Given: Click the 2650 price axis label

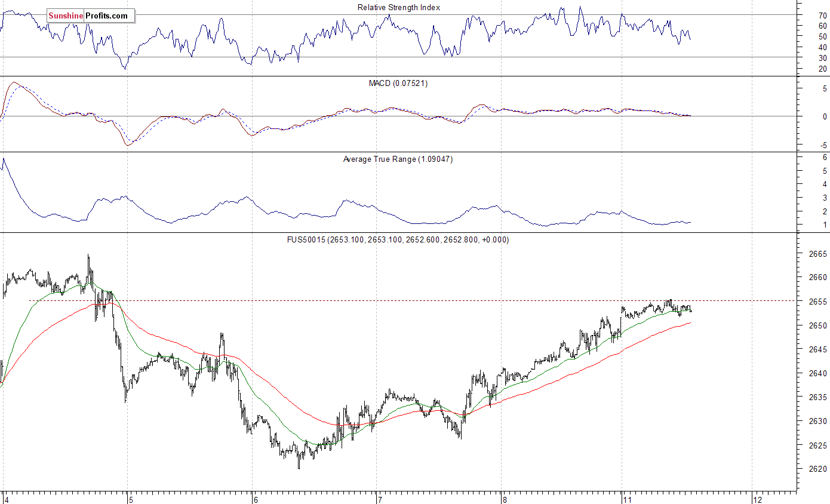Looking at the screenshot, I should tap(818, 325).
